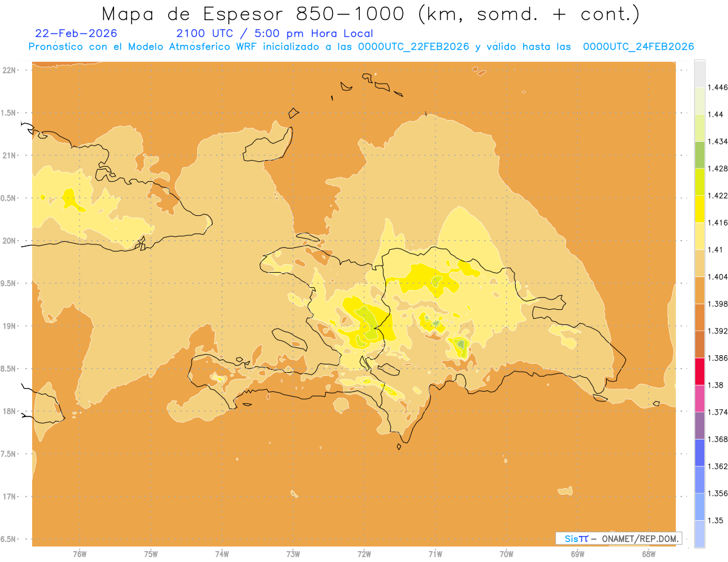
Task: Click the 17N latitude label
Action: (x=9, y=497)
